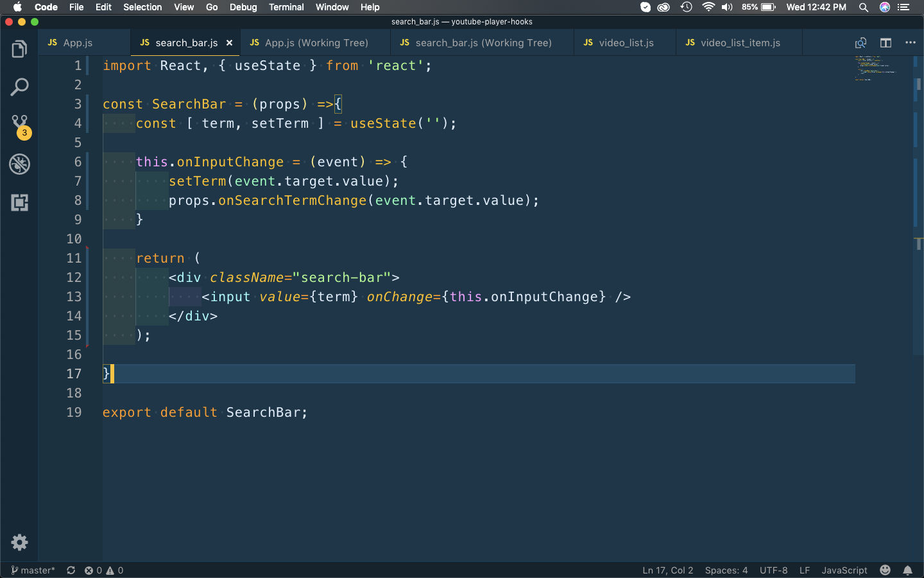Change file encoding via UTF-8
Image resolution: width=924 pixels, height=578 pixels.
tap(773, 570)
